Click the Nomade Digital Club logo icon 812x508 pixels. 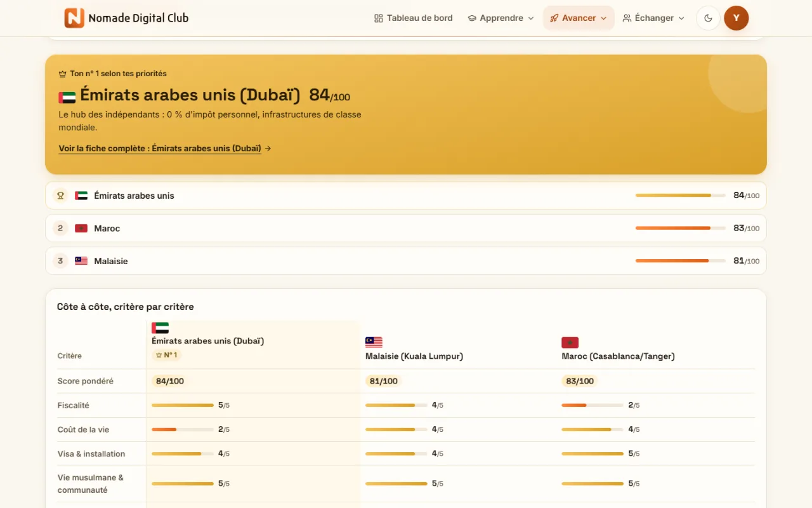[74, 18]
